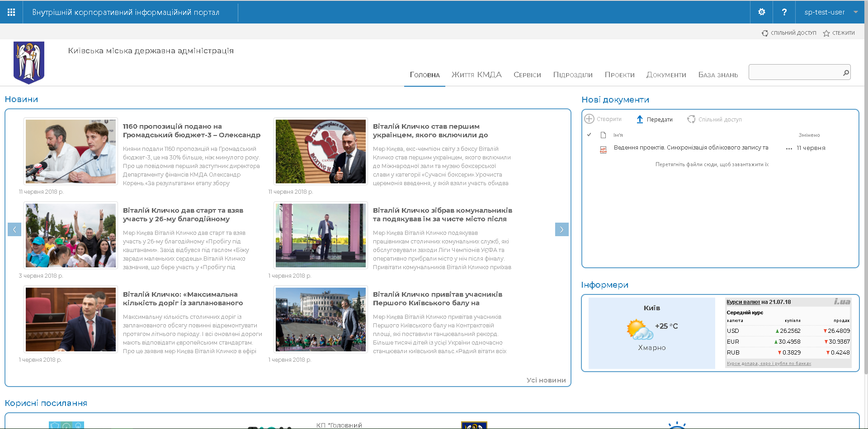This screenshot has height=429, width=868.
Task: Open the ellipsis menu for the document
Action: pos(789,149)
